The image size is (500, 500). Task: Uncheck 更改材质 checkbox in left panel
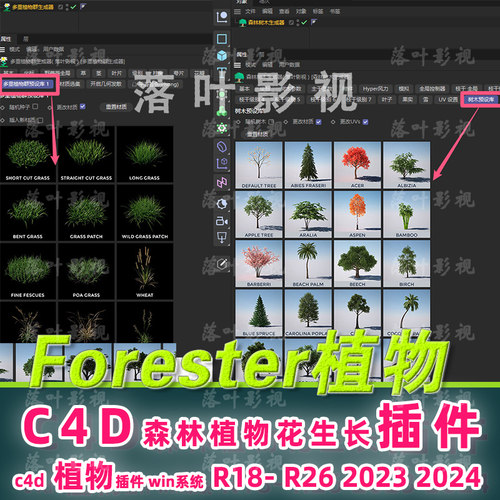pos(83,107)
